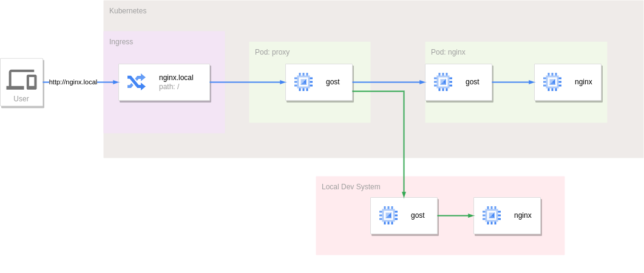Select the Ingress shuffle routing icon
This screenshot has height=273, width=644.
[136, 82]
